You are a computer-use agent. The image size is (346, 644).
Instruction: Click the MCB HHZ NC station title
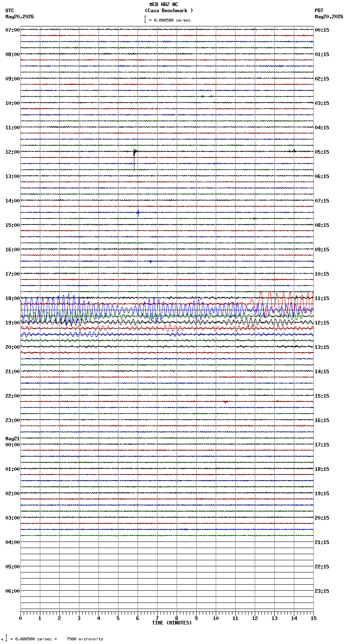[164, 4]
